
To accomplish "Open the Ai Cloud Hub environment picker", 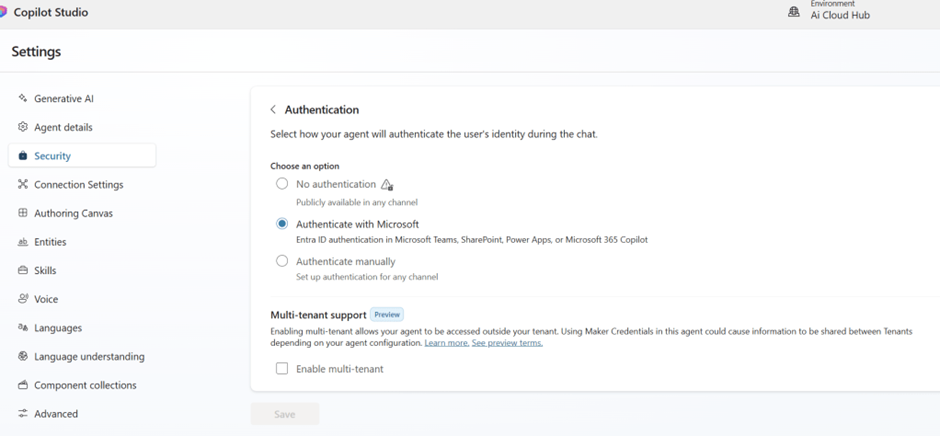I will 839,16.
